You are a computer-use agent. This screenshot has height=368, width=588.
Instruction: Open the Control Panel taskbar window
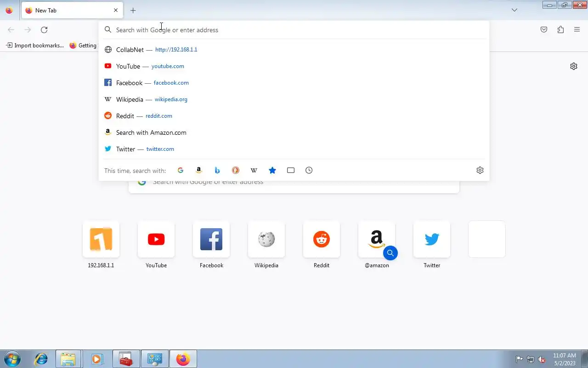(155, 359)
